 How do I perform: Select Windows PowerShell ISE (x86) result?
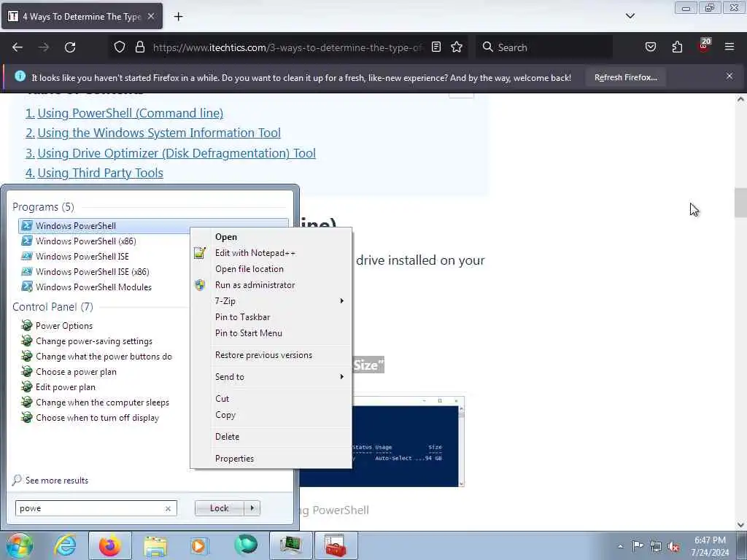[93, 271]
